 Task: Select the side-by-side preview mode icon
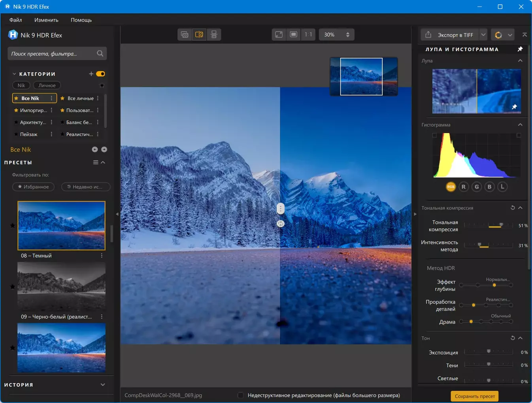click(214, 35)
